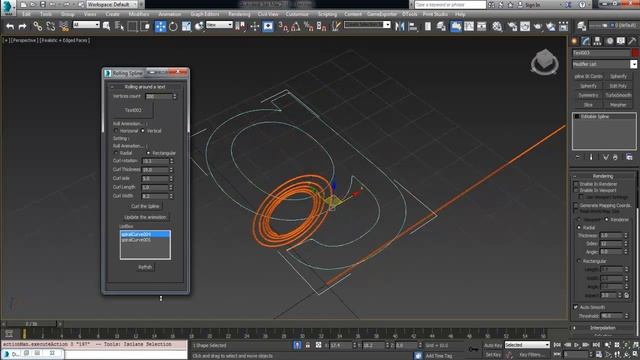
Task: Choose the Rectangular Selection Region tool
Action: 132,27
